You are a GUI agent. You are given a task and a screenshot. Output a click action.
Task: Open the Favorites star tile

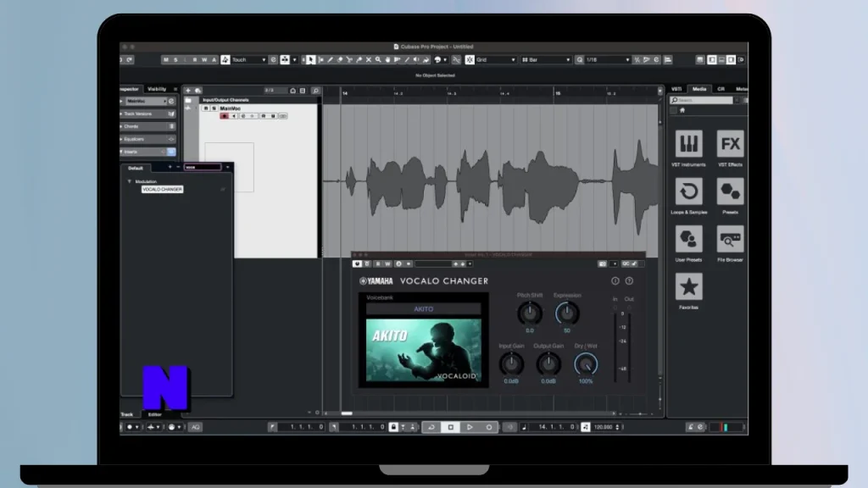click(x=688, y=286)
